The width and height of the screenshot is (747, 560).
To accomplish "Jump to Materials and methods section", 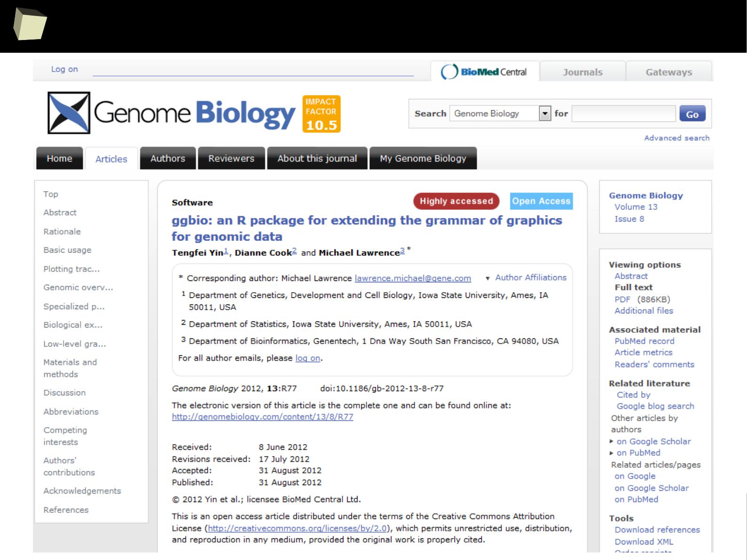I will (x=70, y=368).
